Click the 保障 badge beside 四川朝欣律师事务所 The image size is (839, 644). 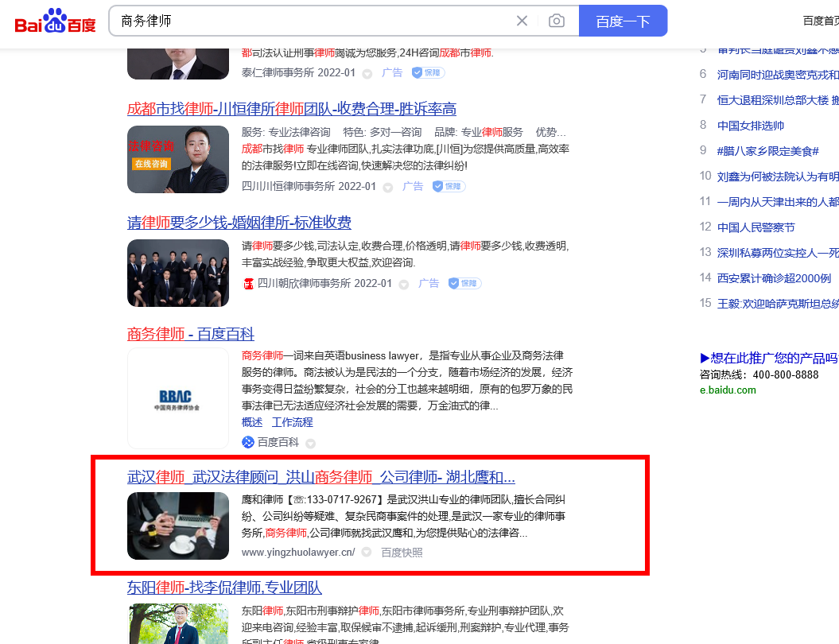[x=464, y=283]
